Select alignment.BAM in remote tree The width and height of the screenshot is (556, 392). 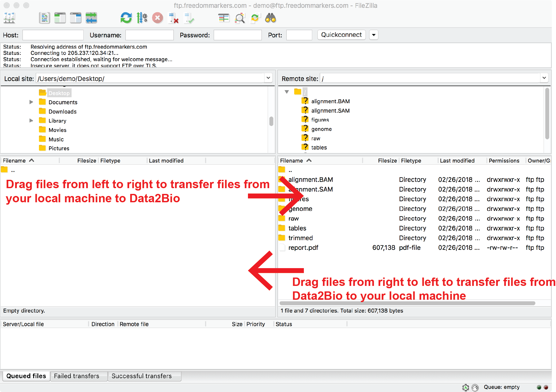pos(330,101)
